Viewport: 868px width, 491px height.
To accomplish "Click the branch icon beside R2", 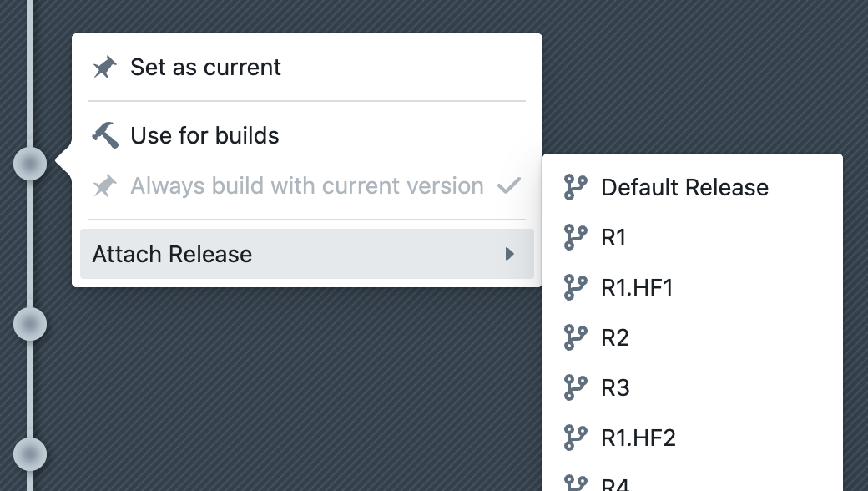I will coord(575,337).
